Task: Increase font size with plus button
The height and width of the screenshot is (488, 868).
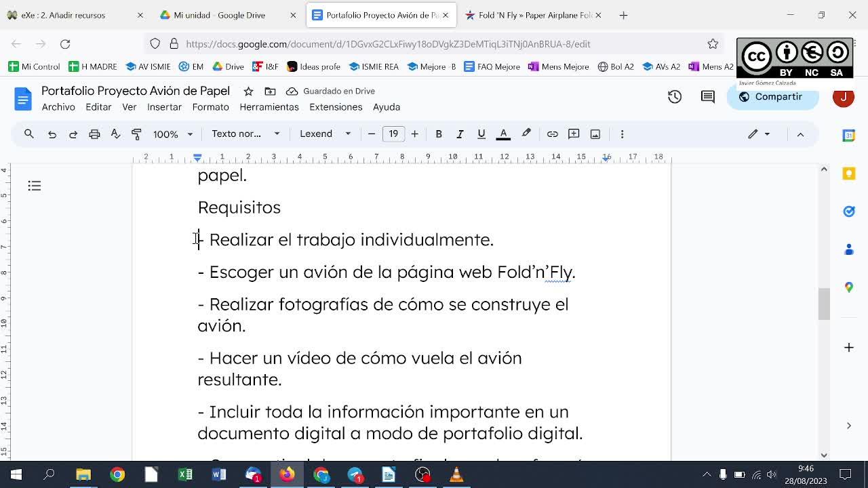Action: coord(414,134)
